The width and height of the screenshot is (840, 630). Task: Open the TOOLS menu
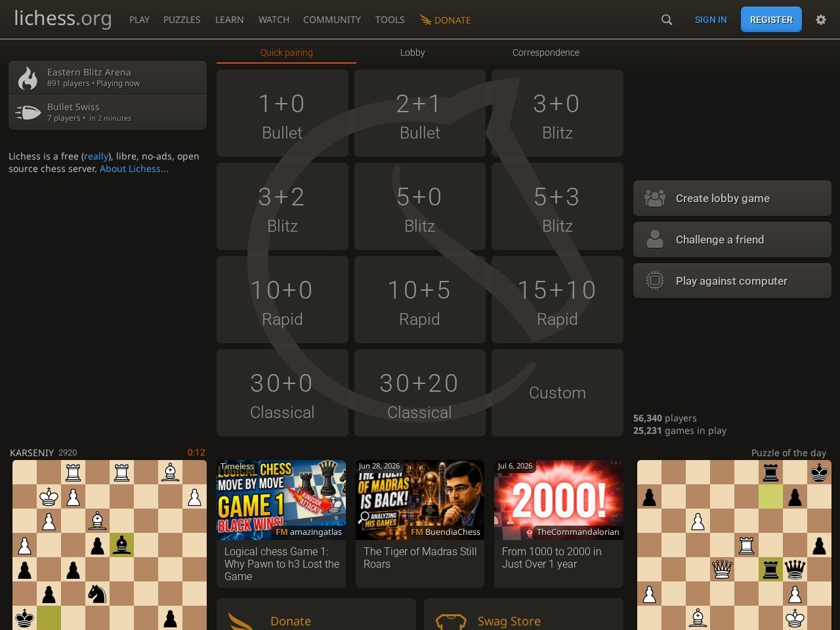pyautogui.click(x=390, y=20)
